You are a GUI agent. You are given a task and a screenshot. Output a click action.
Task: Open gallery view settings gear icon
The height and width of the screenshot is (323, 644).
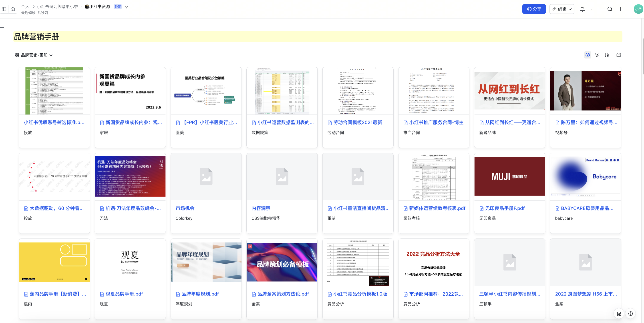pyautogui.click(x=588, y=55)
